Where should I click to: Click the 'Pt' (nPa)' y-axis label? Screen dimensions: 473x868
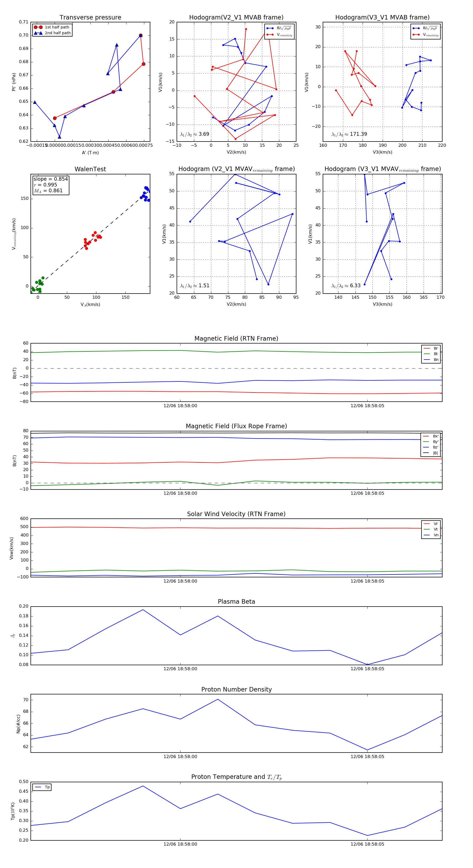point(14,82)
